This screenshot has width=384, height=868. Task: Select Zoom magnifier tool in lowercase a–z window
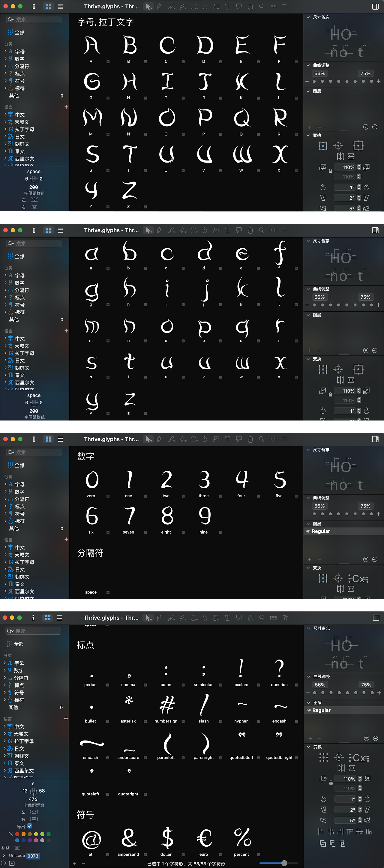(x=261, y=230)
